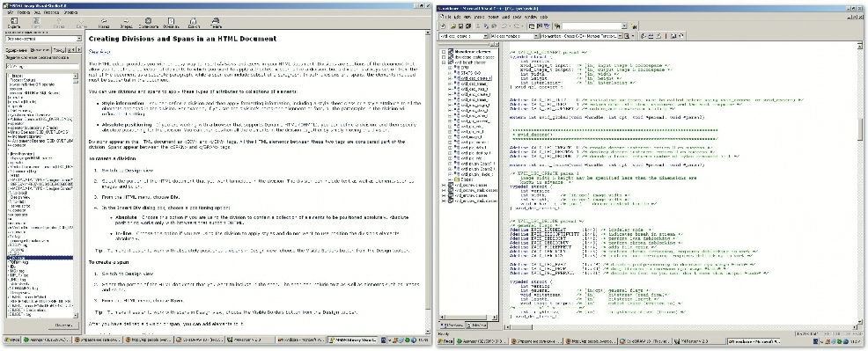
Task: Click the Display button below the MSDN index list
Action: (63, 326)
